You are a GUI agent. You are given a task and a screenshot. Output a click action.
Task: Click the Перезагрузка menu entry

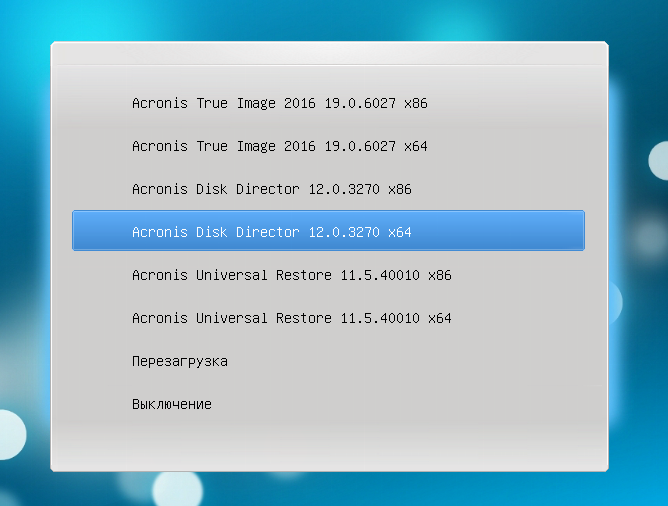[180, 361]
